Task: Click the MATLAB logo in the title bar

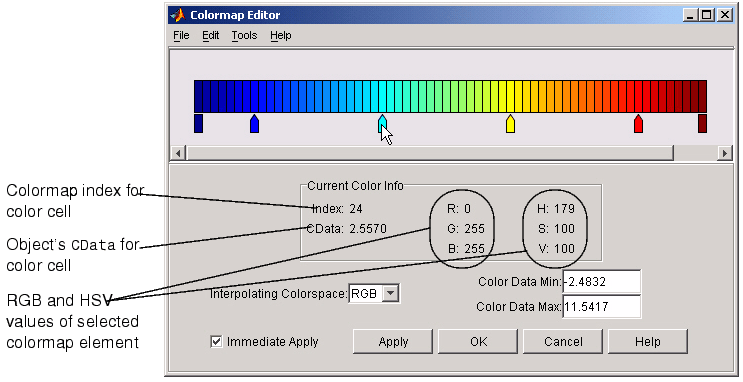Action: (x=178, y=15)
